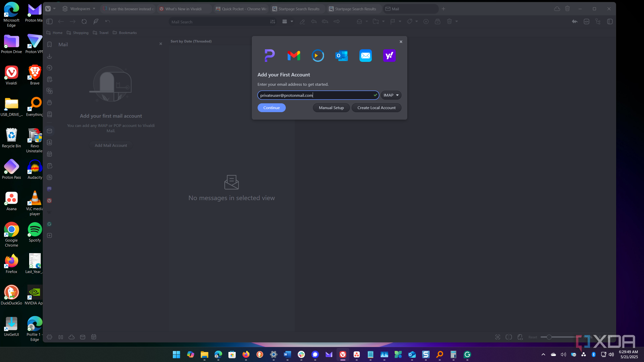Expand the mail view layout dropdown arrow
This screenshot has width=644, height=362.
pyautogui.click(x=292, y=21)
